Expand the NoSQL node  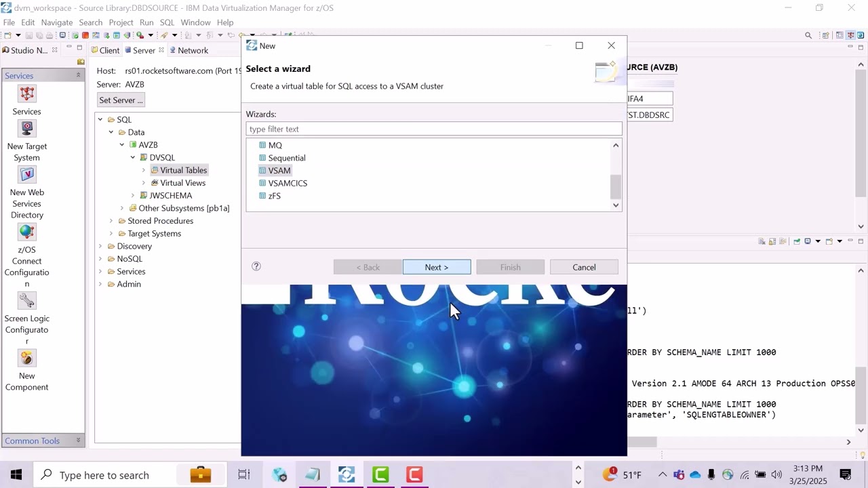(100, 258)
